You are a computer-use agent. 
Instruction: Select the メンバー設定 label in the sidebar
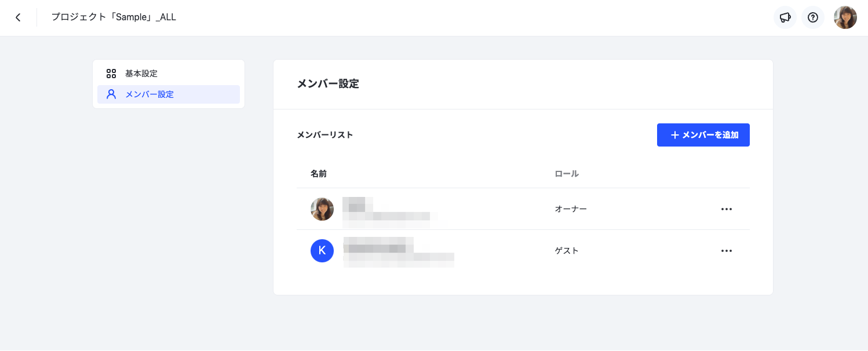149,94
